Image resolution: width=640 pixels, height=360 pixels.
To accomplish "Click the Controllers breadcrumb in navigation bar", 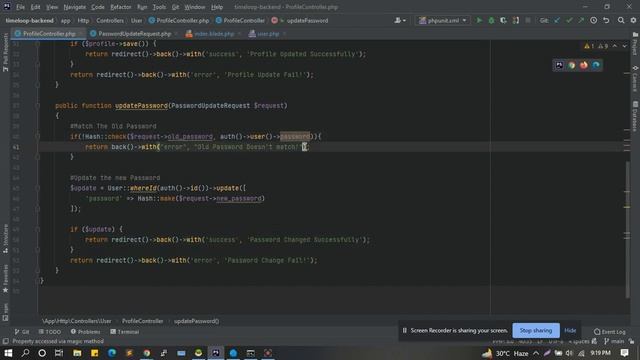I will 110,20.
